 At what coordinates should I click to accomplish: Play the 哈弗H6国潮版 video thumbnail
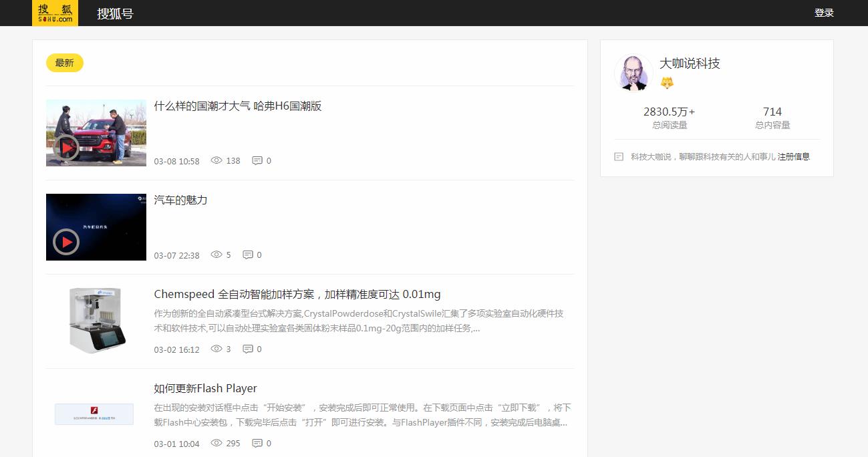(x=96, y=133)
